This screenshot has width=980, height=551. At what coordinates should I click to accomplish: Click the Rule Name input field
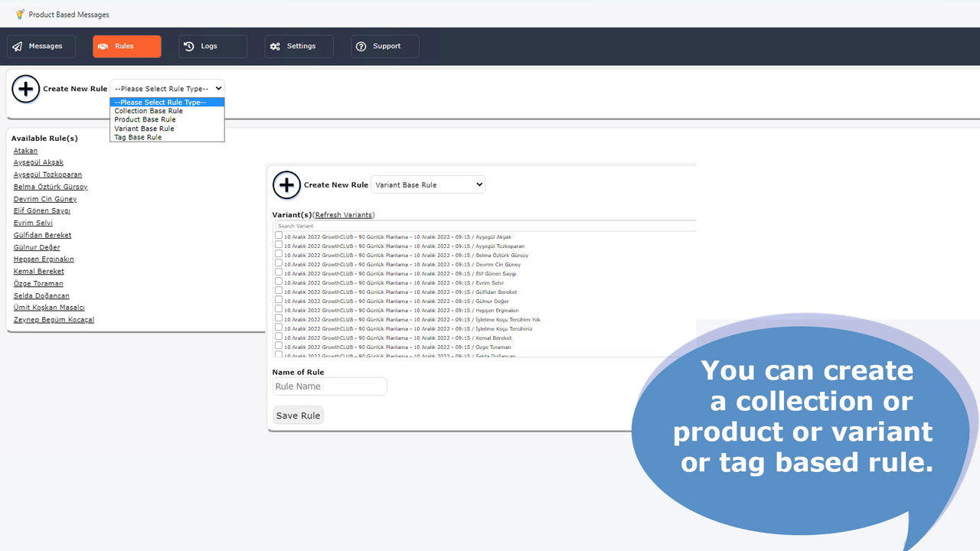pos(329,386)
